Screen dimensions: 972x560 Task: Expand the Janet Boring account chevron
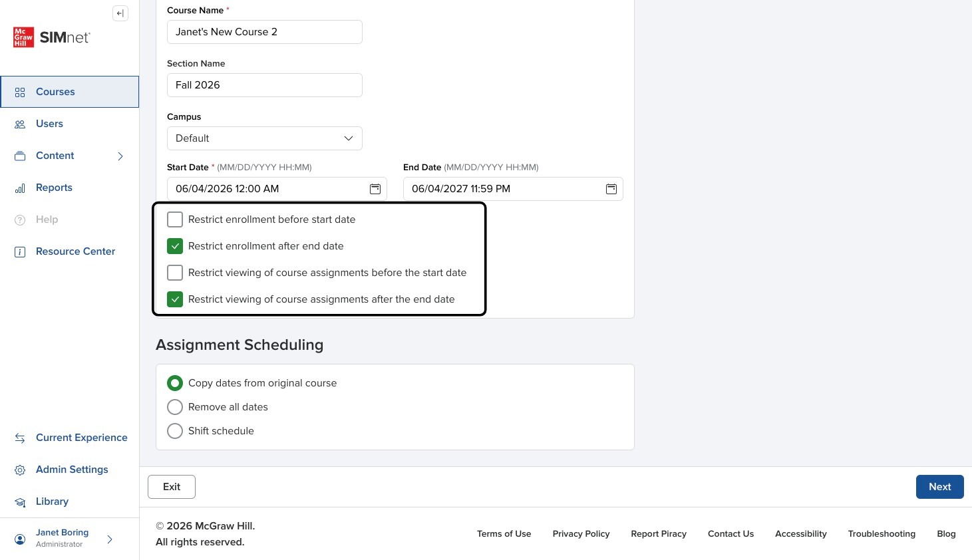coord(110,539)
